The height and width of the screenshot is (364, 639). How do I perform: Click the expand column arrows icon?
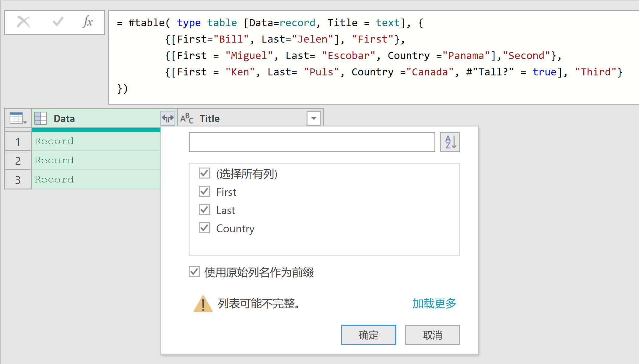(168, 118)
